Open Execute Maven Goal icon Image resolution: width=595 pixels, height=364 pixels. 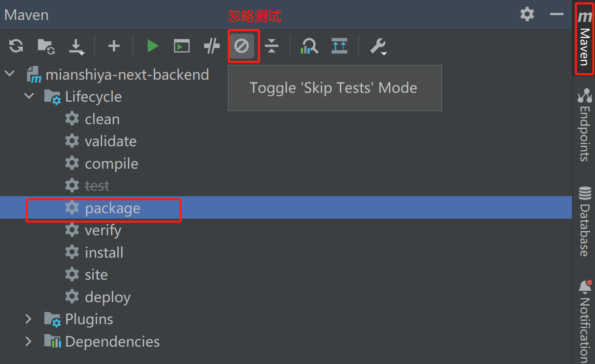pos(182,46)
